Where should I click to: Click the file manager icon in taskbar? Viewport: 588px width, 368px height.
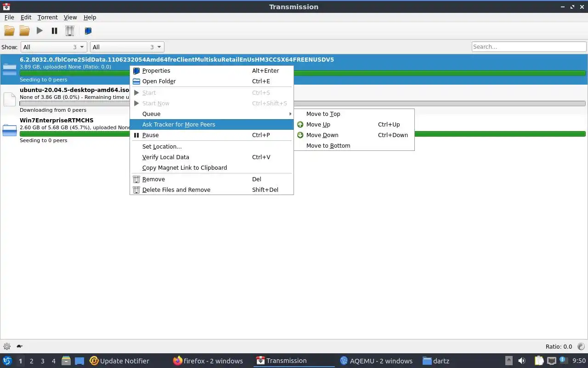[x=66, y=361]
